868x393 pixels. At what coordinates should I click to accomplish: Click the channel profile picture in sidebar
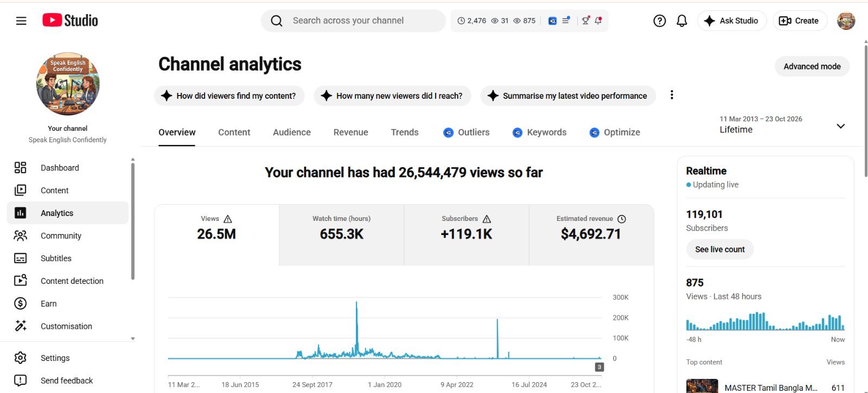(68, 84)
